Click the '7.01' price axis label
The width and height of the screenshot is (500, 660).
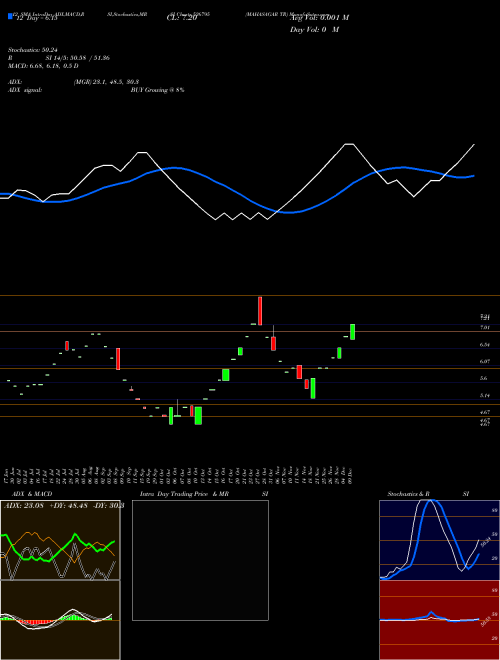coord(485,327)
